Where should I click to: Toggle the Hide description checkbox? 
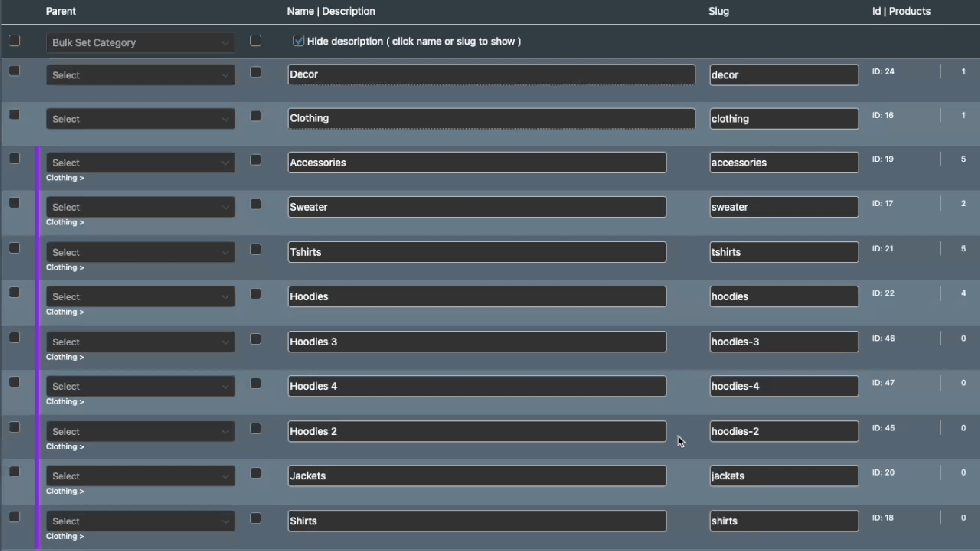pos(298,41)
